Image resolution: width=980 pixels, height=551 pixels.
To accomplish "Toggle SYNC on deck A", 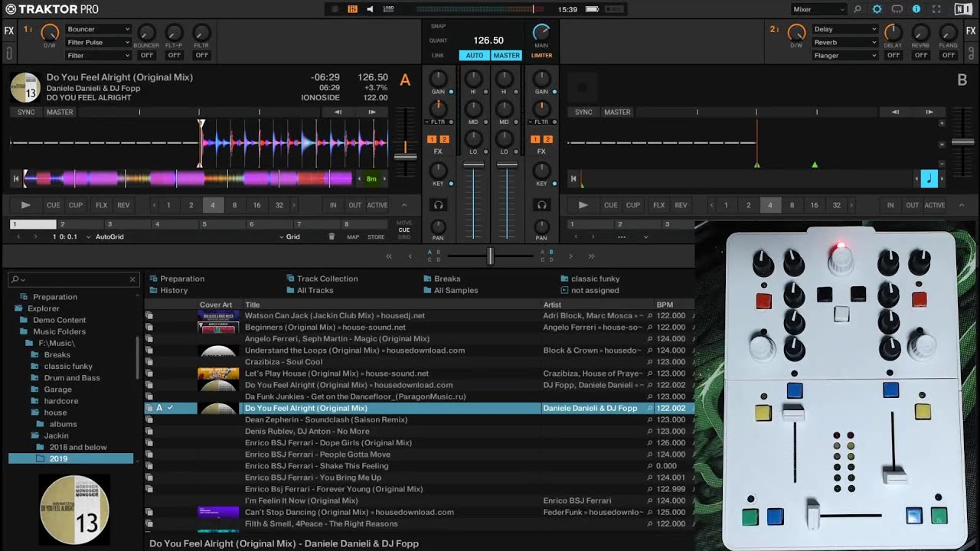I will tap(26, 112).
